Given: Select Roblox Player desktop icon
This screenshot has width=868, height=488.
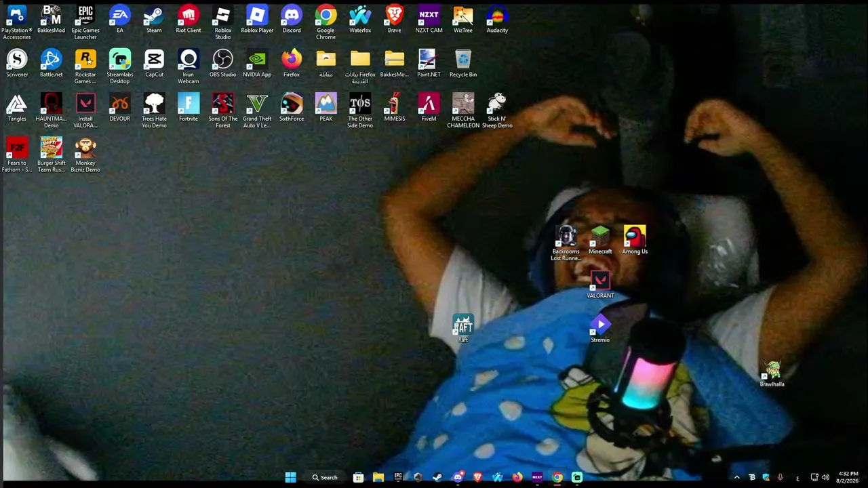Looking at the screenshot, I should 257,20.
